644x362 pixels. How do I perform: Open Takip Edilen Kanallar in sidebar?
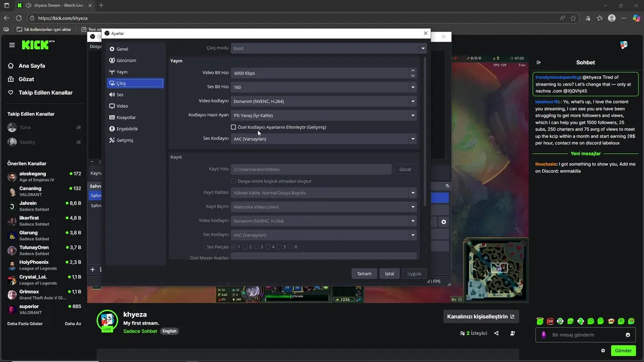coord(46,93)
